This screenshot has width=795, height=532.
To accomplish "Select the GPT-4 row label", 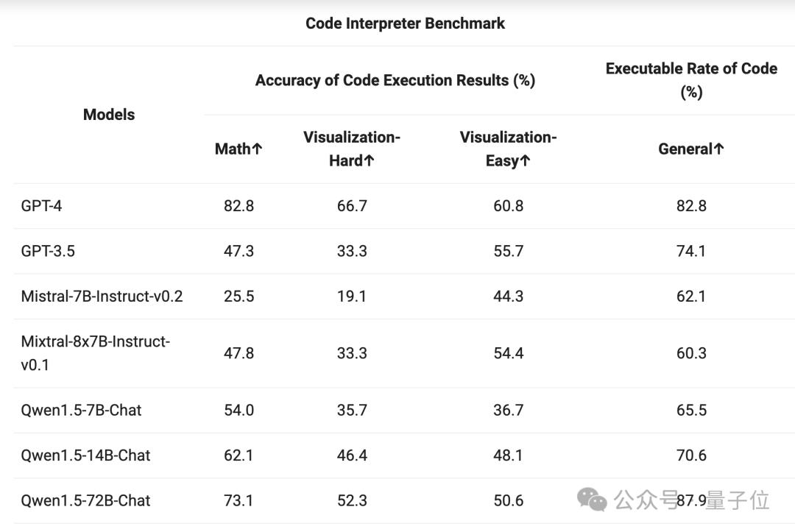I will click(x=41, y=206).
